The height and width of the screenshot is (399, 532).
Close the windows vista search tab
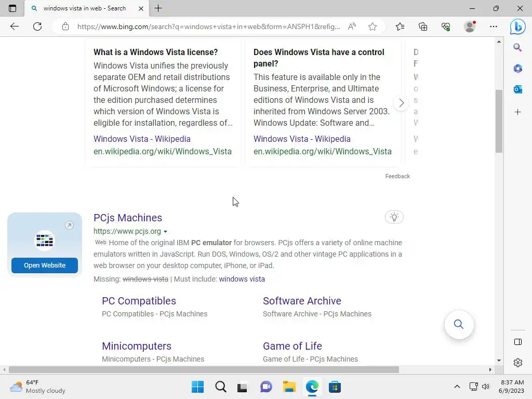tap(141, 8)
